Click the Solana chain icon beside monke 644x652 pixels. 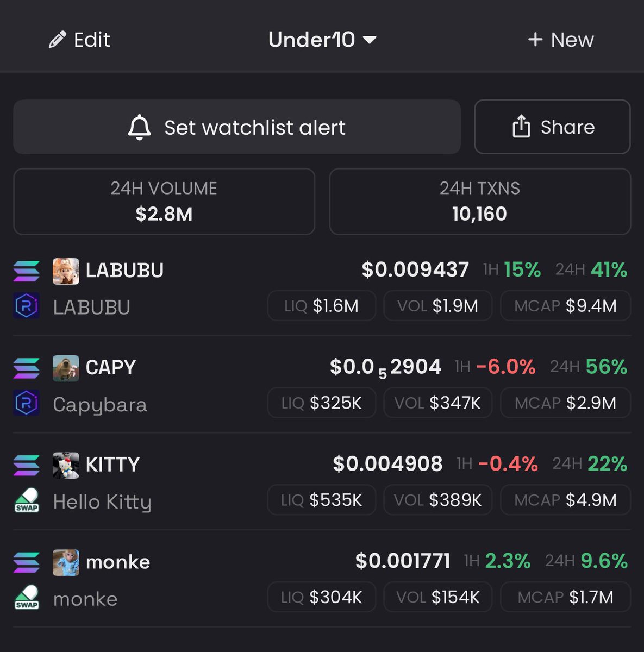click(x=27, y=562)
